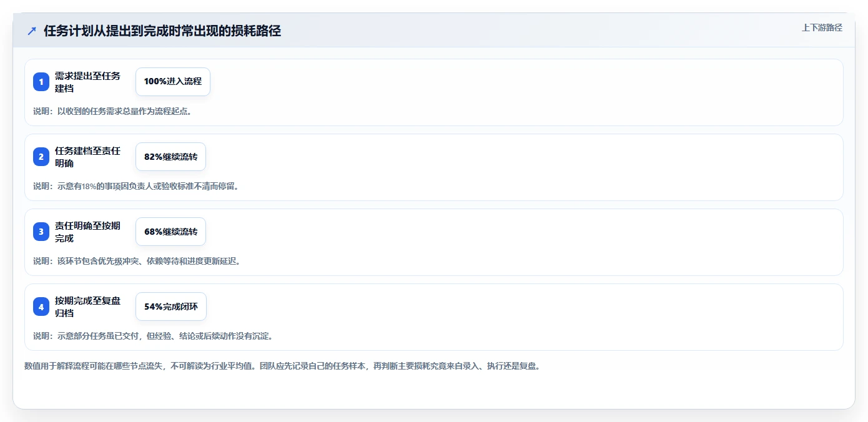Click the note mentioning 优先级冲突、依赖等待
The image size is (868, 422).
point(137,261)
